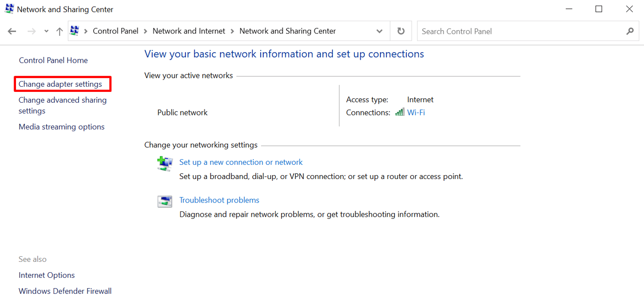This screenshot has width=644, height=308.
Task: Open Windows Defender Firewall
Action: 65,291
